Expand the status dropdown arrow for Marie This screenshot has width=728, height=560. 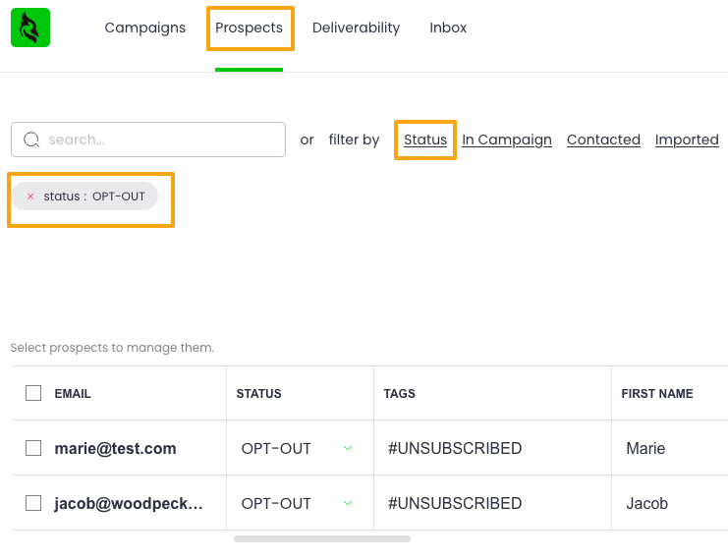[347, 448]
